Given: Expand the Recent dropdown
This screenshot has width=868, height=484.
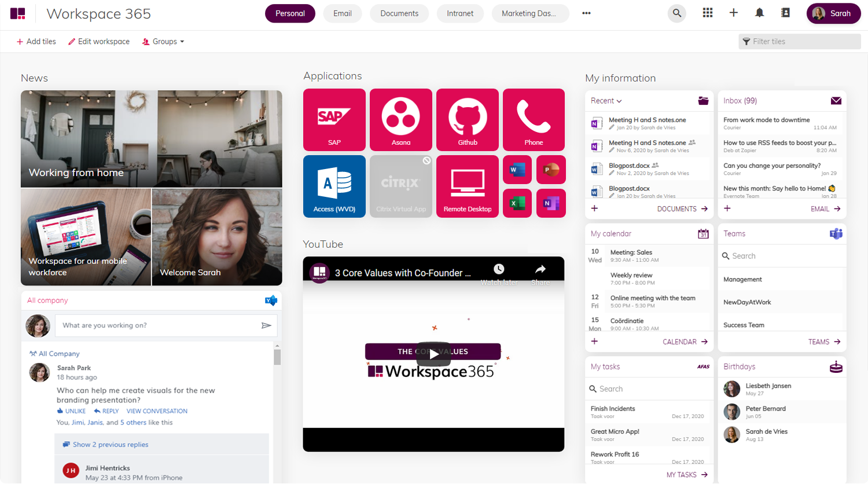Looking at the screenshot, I should coord(606,101).
